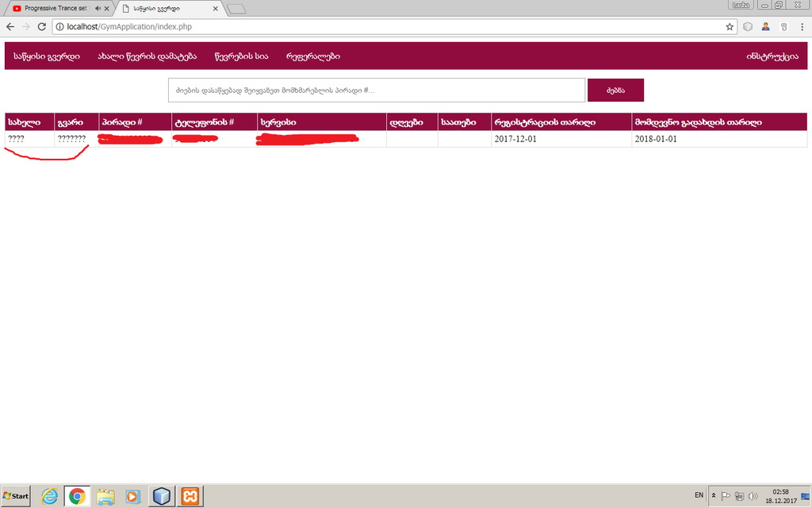This screenshot has height=508, width=812.
Task: Focus the personal number search field
Action: (377, 90)
